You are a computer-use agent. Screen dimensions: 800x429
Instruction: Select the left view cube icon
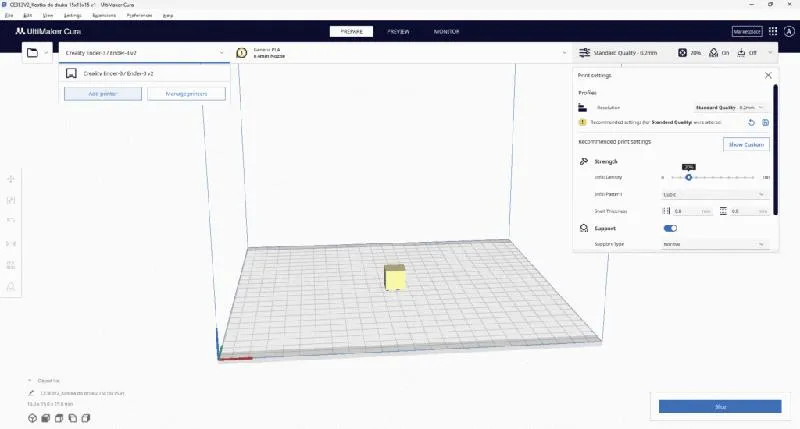click(x=72, y=418)
